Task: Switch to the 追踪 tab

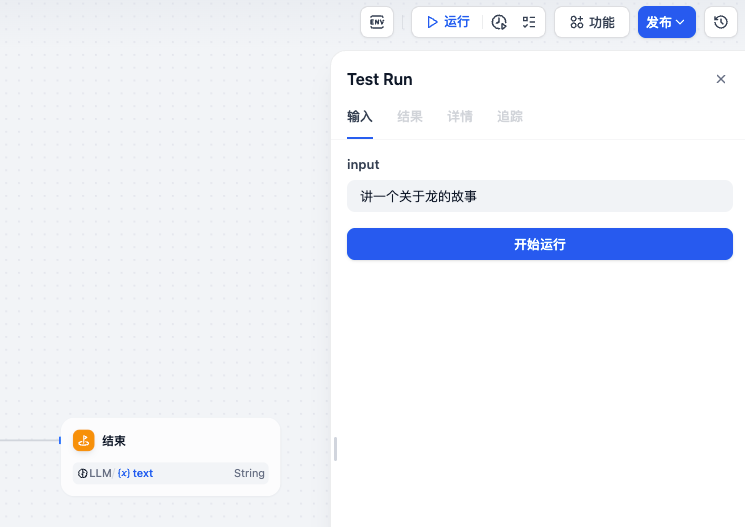Action: pos(510,116)
